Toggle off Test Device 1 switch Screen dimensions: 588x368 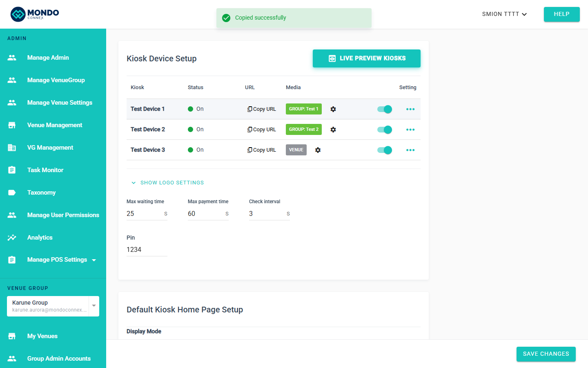tap(385, 109)
